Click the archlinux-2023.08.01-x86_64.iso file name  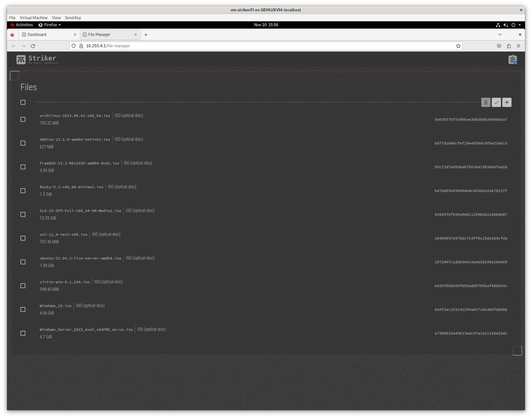coord(75,116)
